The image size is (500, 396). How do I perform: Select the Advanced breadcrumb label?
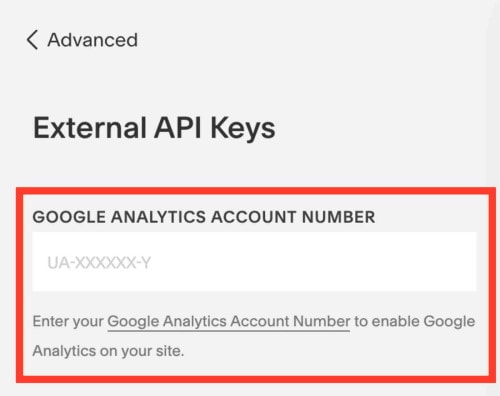pos(93,40)
